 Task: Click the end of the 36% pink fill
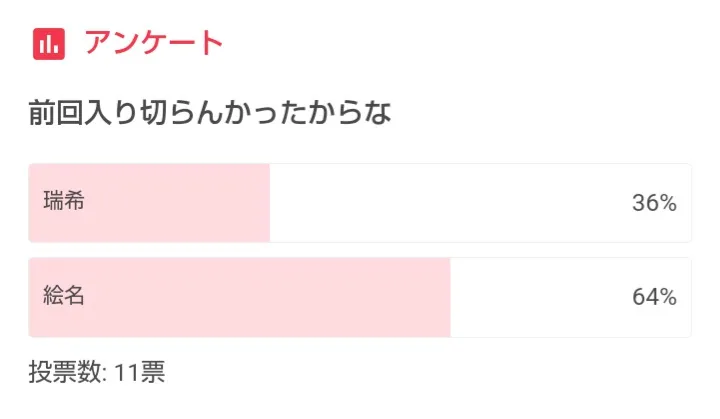[x=266, y=203]
